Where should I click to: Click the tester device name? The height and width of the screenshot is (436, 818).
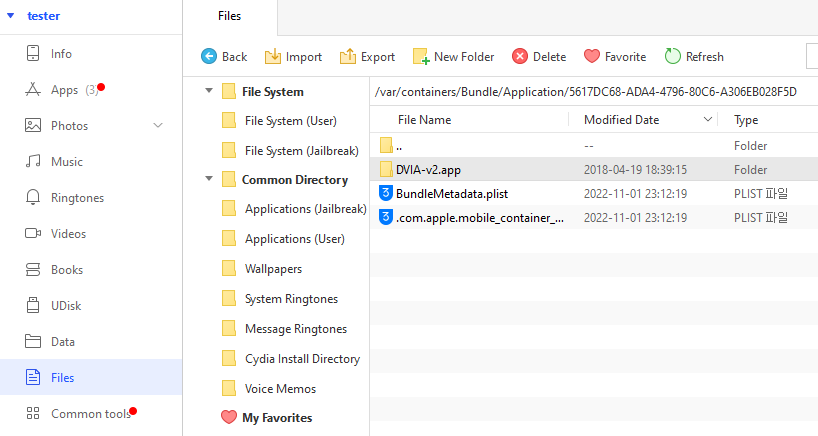tap(43, 16)
